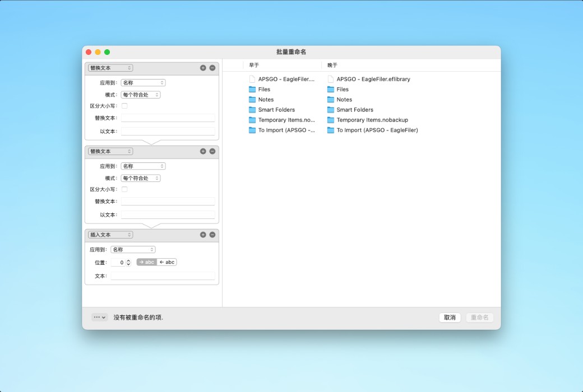Click the Temporary Items.nobackup folder icon in 晚于 column

[331, 120]
